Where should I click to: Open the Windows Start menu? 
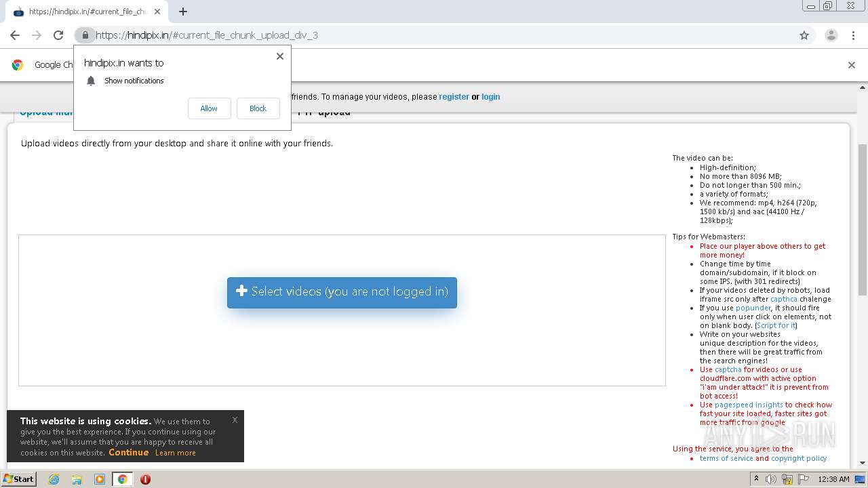tap(19, 479)
